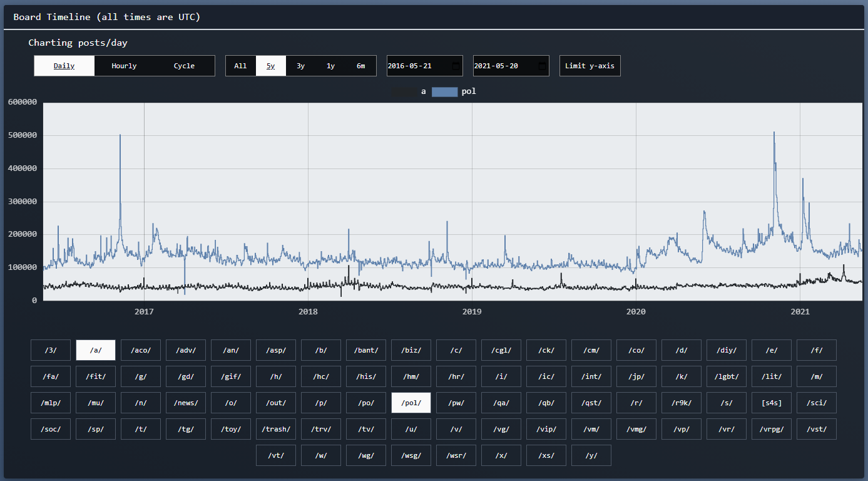Select the 6m time range
The image size is (868, 481).
pyautogui.click(x=360, y=66)
